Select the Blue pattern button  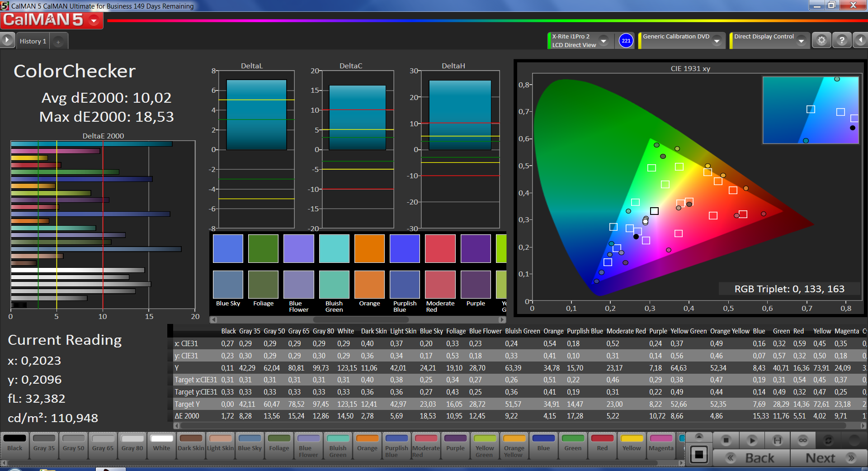pyautogui.click(x=544, y=446)
